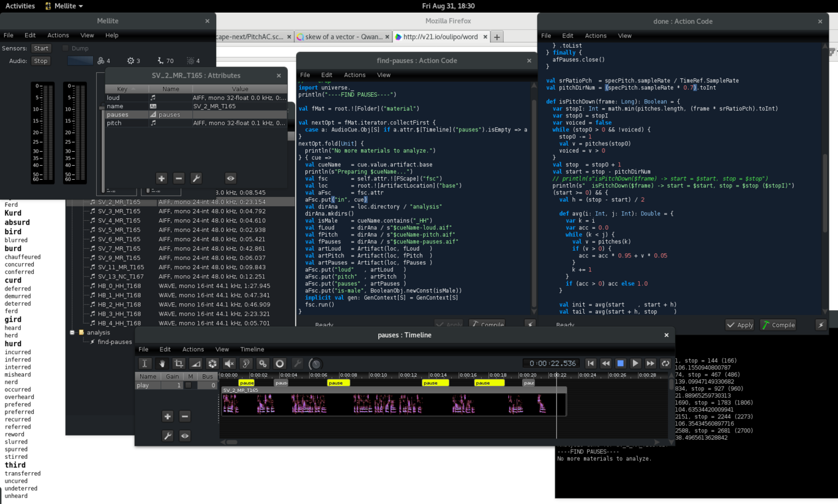Collapse the analysis folder in tree
This screenshot has height=504, width=838.
(x=73, y=333)
